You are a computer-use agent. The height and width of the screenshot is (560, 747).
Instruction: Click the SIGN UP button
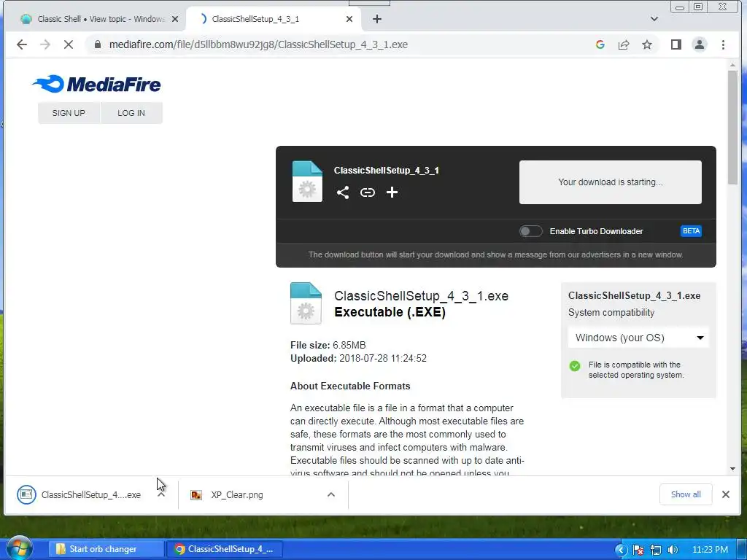click(x=69, y=113)
